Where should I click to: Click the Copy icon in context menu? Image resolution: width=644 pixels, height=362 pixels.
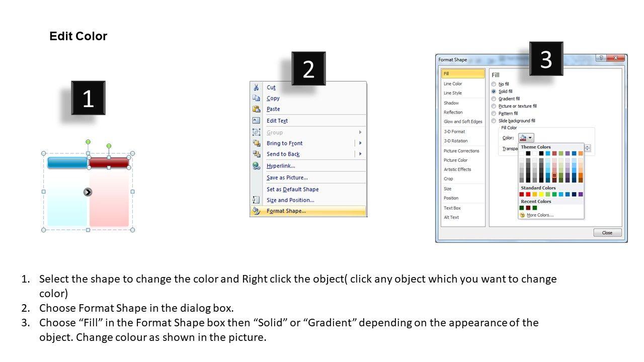point(257,99)
